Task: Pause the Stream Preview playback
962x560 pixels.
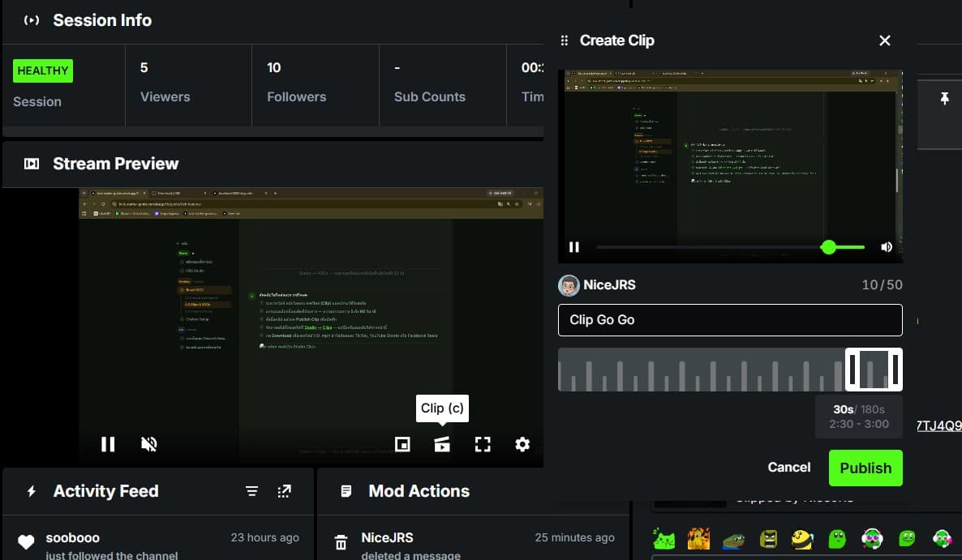Action: [108, 444]
